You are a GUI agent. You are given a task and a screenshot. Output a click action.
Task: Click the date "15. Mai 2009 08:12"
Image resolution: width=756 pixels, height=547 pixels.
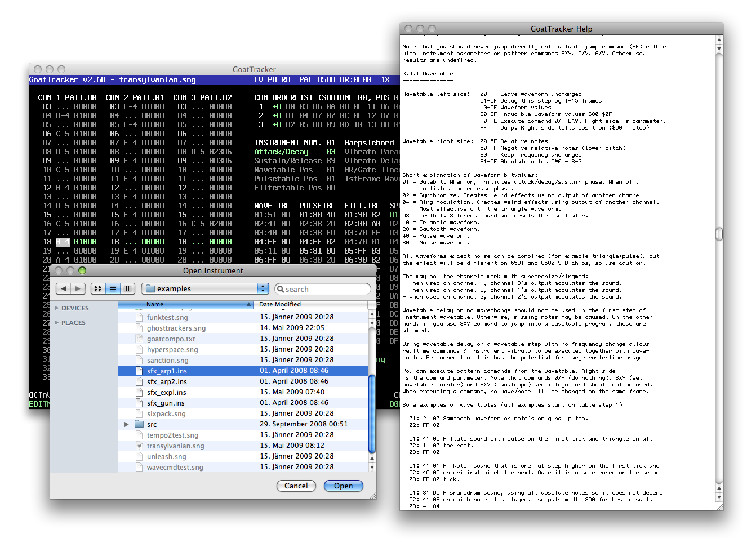click(x=292, y=446)
